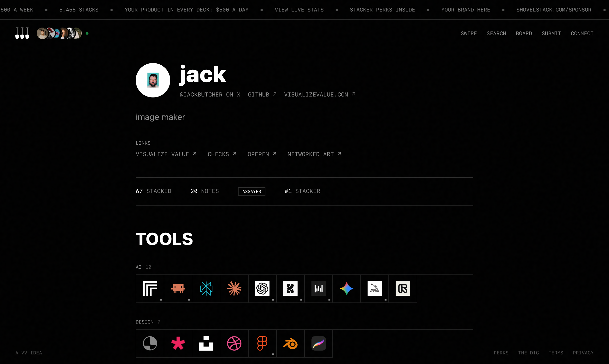The width and height of the screenshot is (609, 364).
Task: Click the Assayer badge
Action: pos(252,191)
